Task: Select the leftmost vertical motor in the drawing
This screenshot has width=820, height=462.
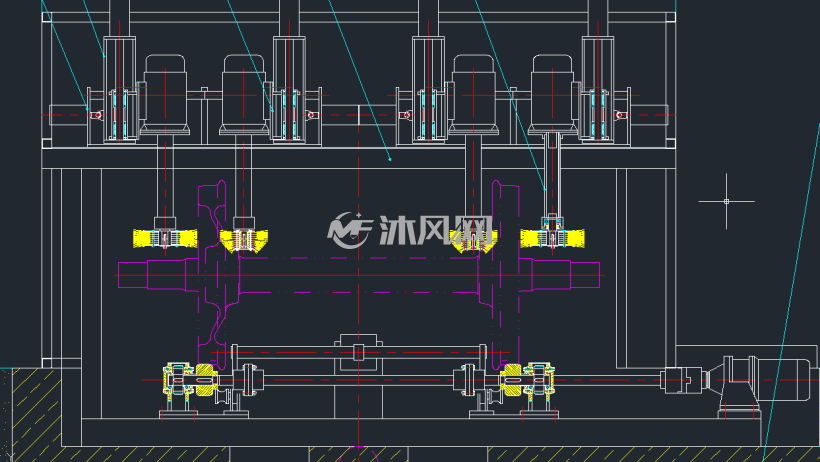Action: pos(165,94)
